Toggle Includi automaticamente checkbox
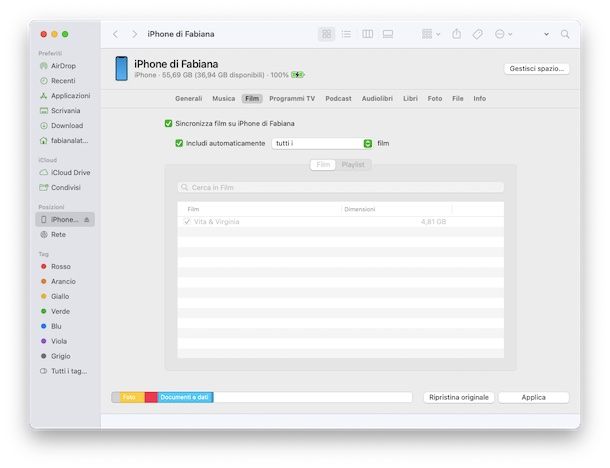610x468 pixels. pyautogui.click(x=179, y=143)
